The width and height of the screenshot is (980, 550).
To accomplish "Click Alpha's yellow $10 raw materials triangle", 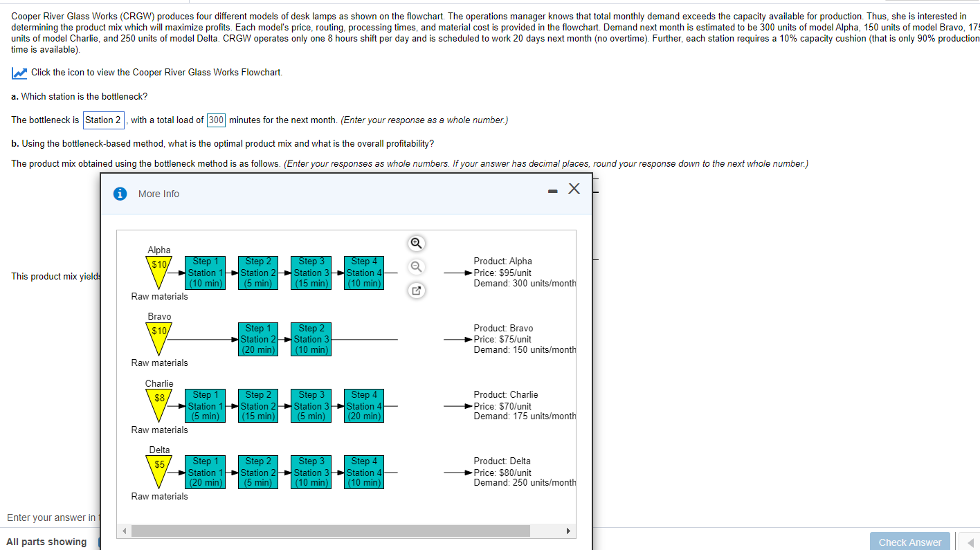I will [x=160, y=273].
